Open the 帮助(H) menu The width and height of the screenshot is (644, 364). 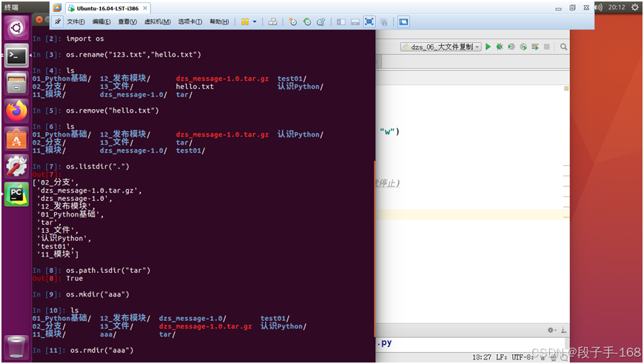click(219, 21)
